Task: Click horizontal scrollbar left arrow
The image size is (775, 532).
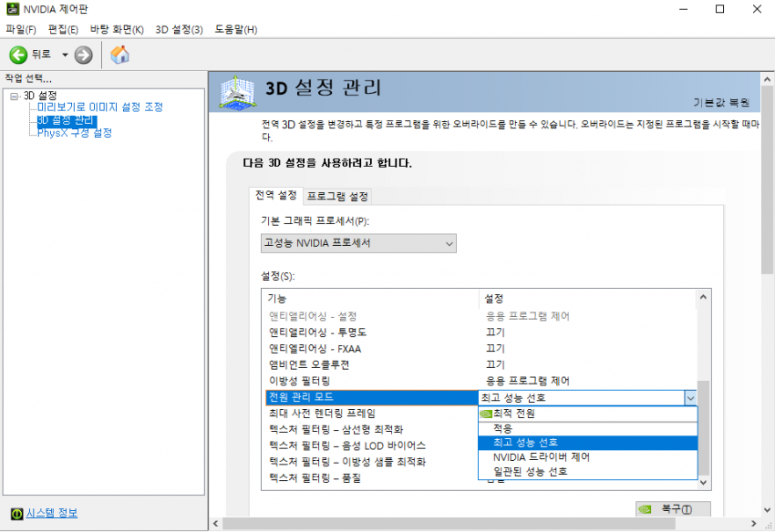Action: click(x=215, y=524)
